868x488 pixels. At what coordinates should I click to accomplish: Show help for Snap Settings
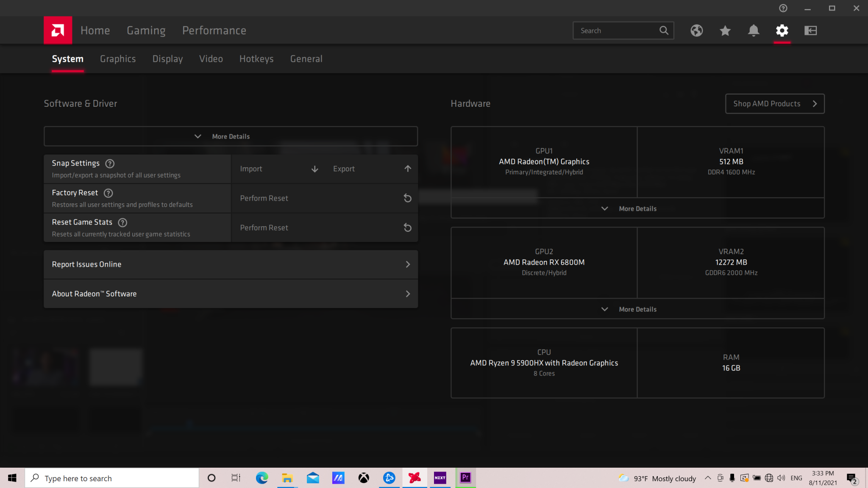tap(110, 164)
